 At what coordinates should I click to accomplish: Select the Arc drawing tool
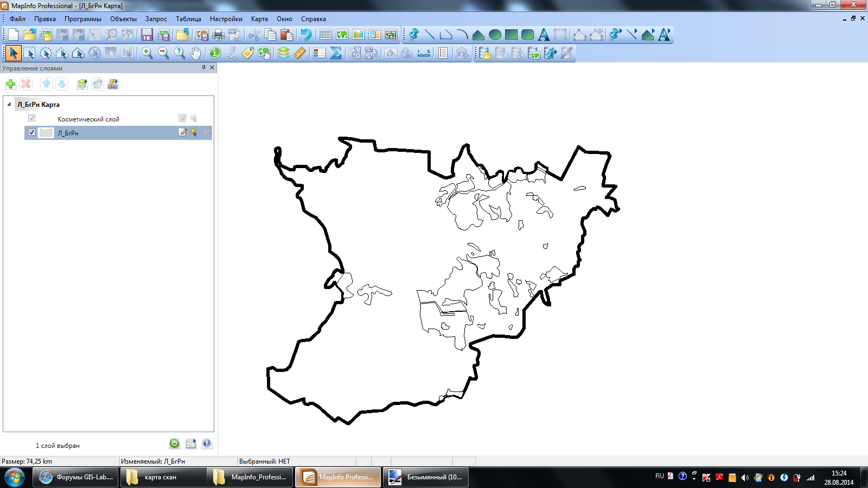coord(462,35)
